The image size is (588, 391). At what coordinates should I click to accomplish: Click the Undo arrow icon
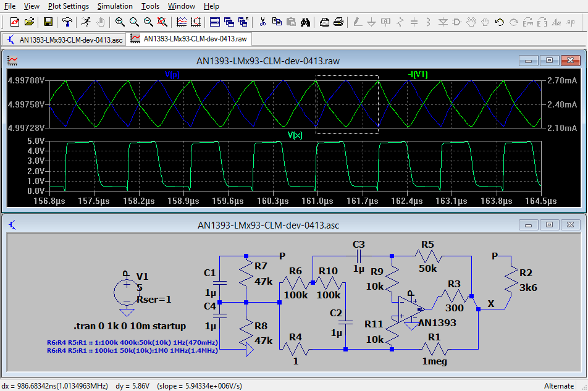(500, 22)
